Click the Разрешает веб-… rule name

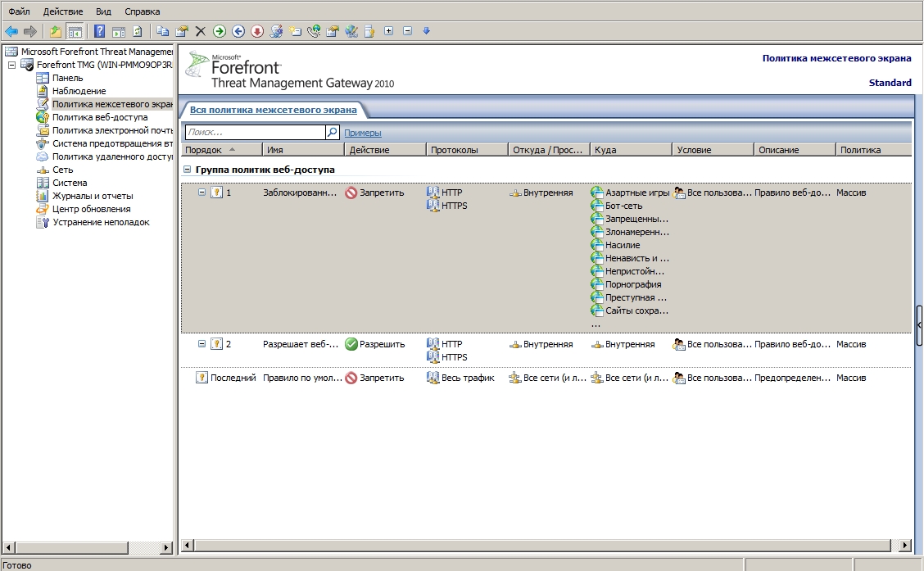pyautogui.click(x=301, y=344)
